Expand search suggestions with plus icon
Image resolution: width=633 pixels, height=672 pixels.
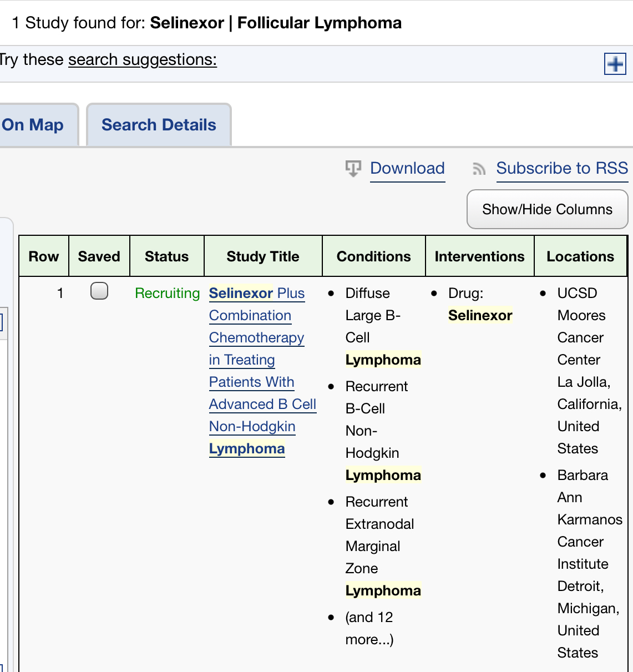pos(615,64)
